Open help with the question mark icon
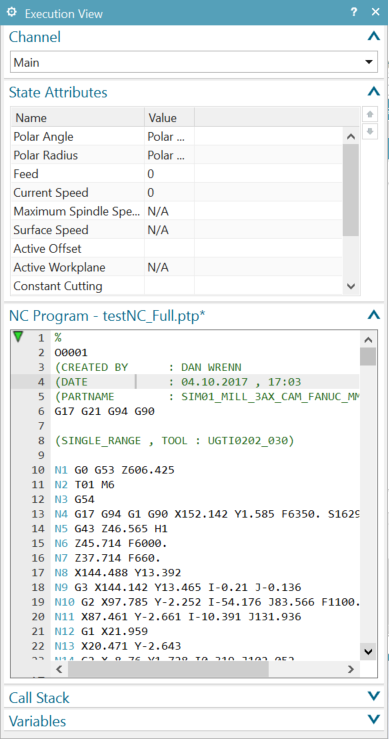The image size is (389, 739). [x=354, y=13]
